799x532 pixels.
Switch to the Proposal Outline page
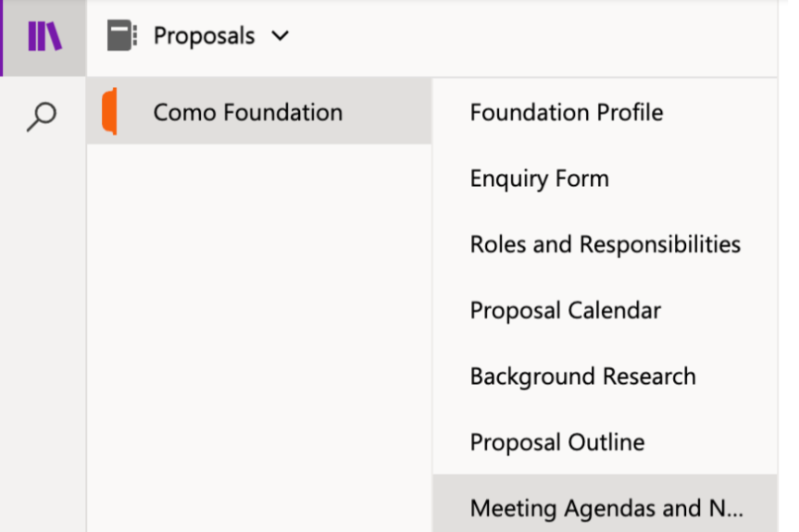click(557, 442)
